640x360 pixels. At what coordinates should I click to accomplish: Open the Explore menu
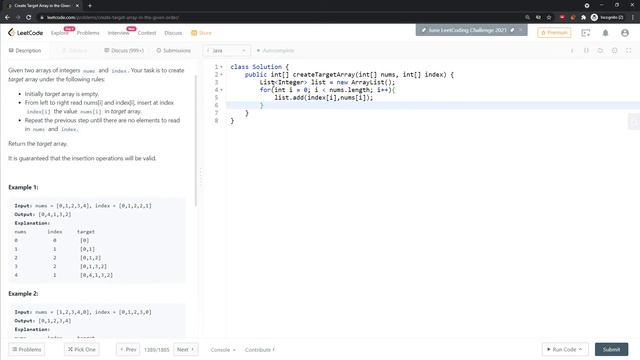(60, 33)
